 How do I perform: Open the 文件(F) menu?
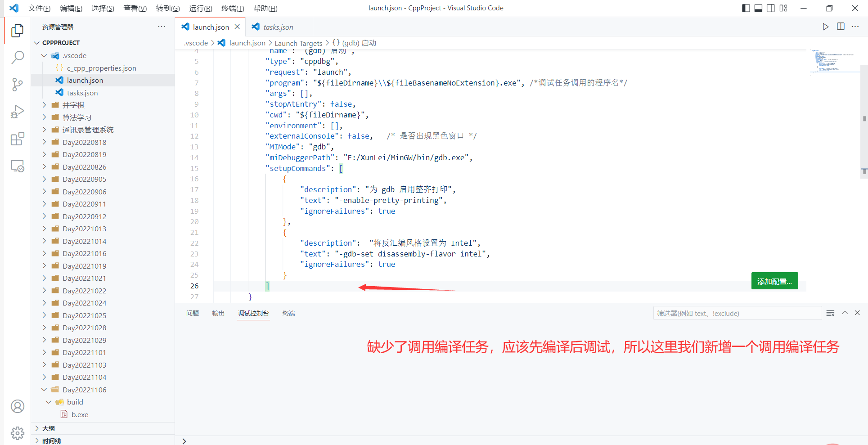pyautogui.click(x=39, y=8)
